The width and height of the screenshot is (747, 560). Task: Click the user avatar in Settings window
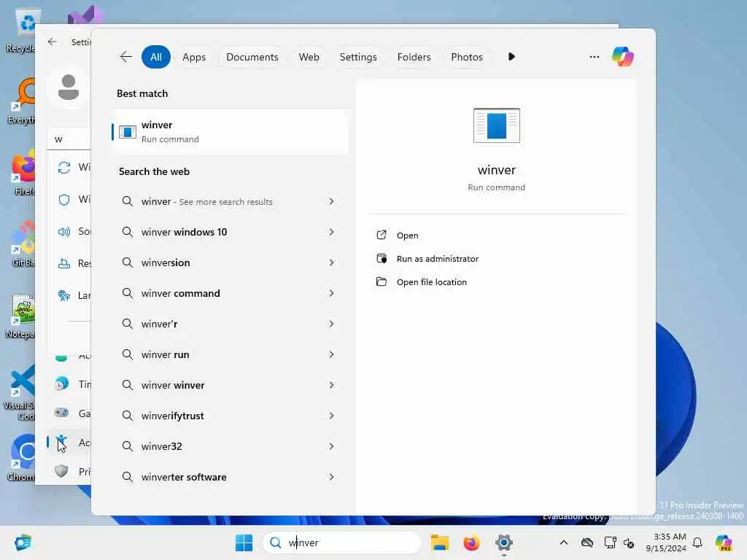pos(68,87)
